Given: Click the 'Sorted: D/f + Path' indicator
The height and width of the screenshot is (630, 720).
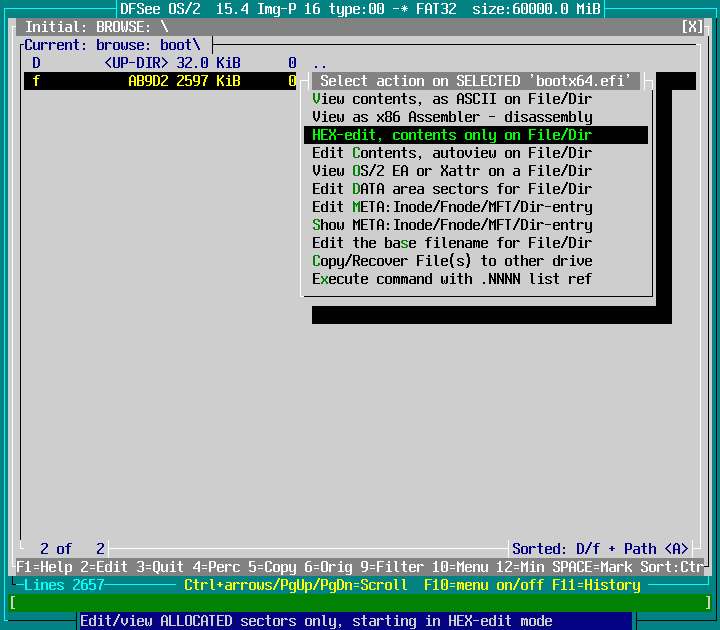Looking at the screenshot, I should [600, 549].
